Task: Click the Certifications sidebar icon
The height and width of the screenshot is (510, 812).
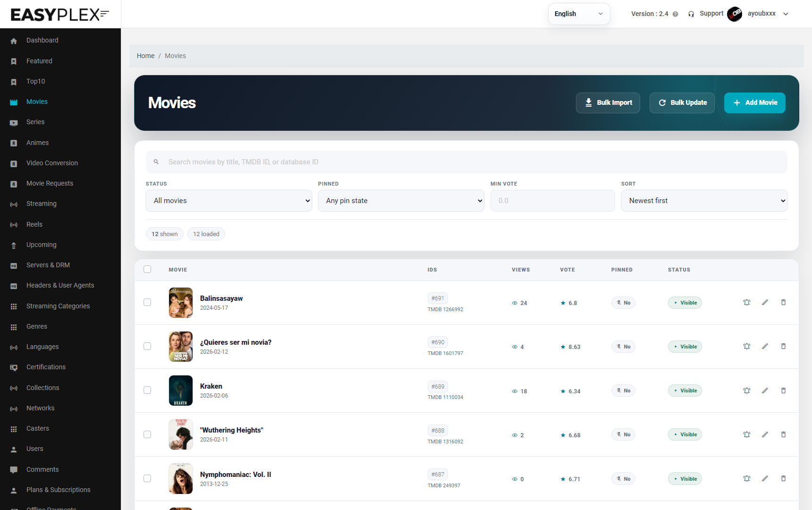Action: tap(14, 367)
